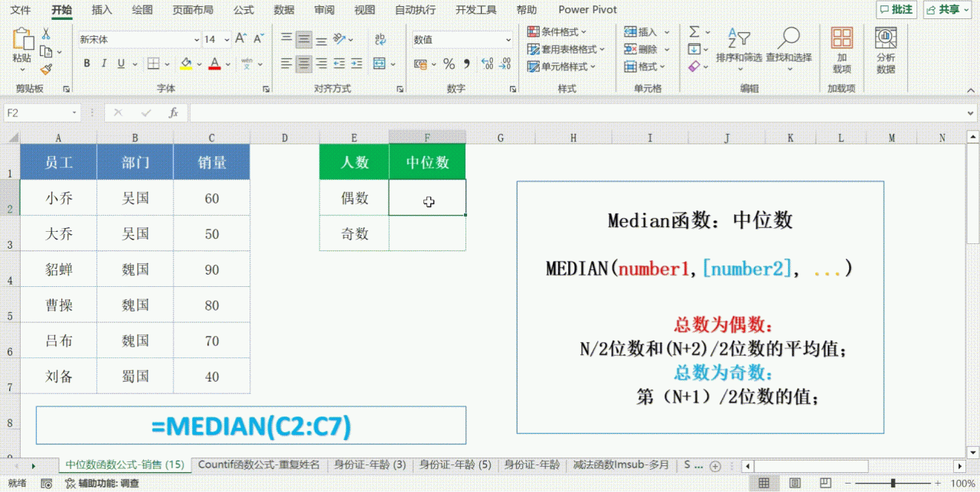
Task: Click the Delete cells (删除) button
Action: click(646, 49)
